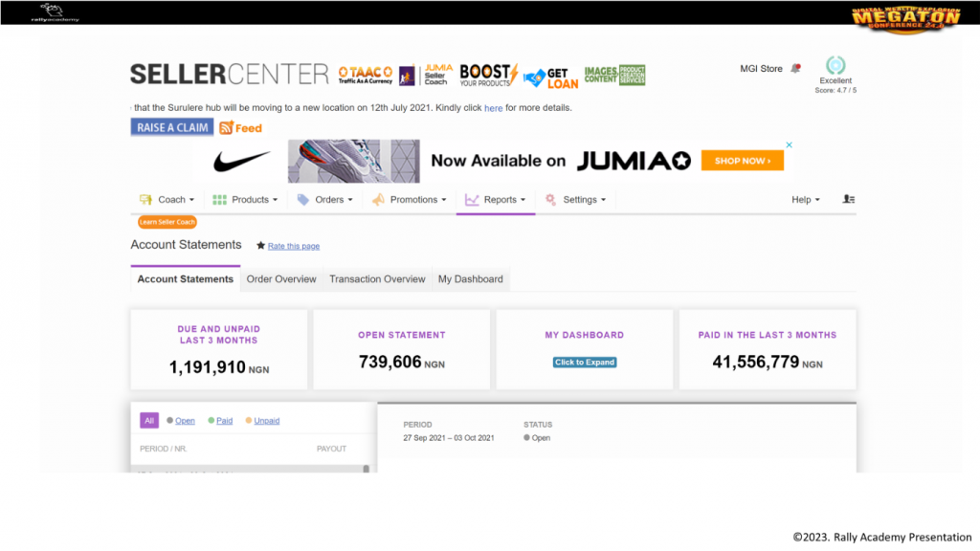Click the Raise a Claim button
The width and height of the screenshot is (980, 551).
[x=172, y=127]
